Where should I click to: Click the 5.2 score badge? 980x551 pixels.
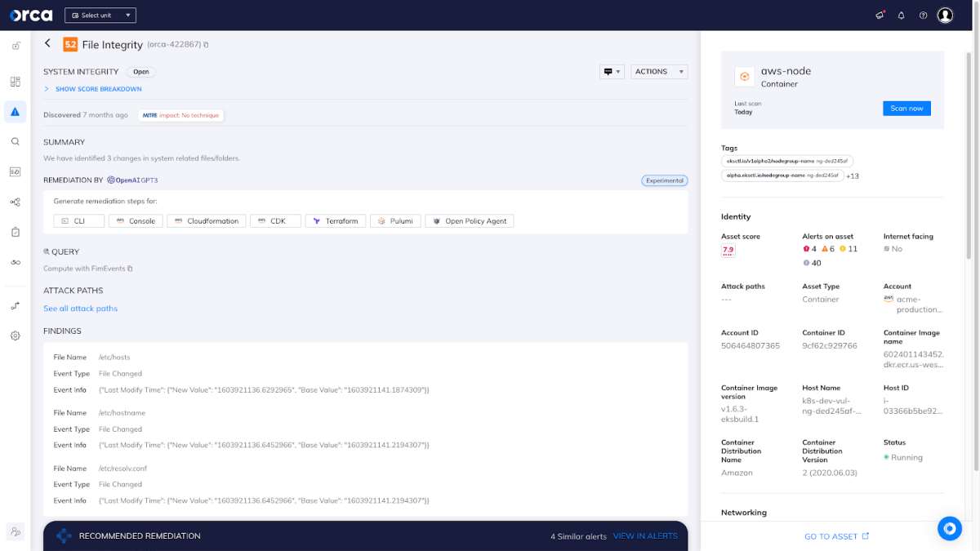[70, 45]
